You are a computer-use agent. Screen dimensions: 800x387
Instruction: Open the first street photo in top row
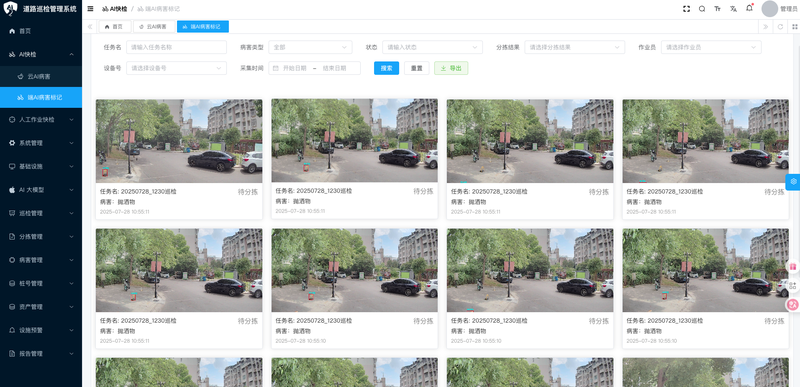click(179, 141)
